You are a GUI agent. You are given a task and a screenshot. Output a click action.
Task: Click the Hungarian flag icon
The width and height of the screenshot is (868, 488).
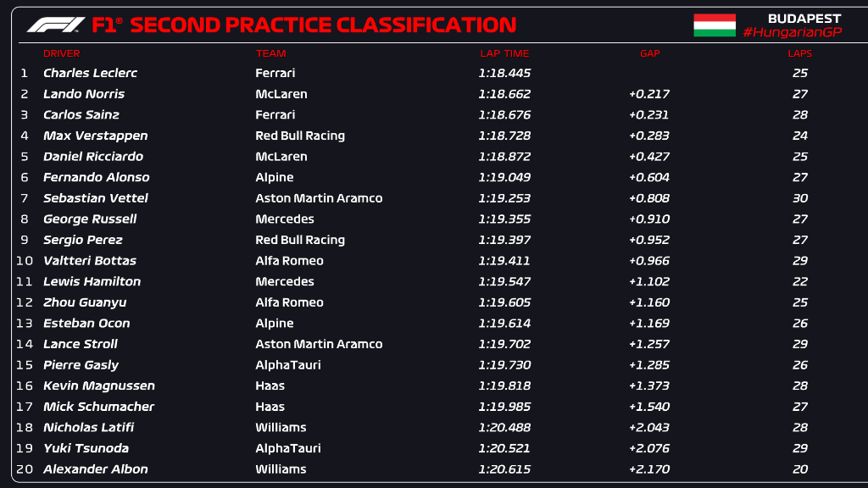click(715, 25)
